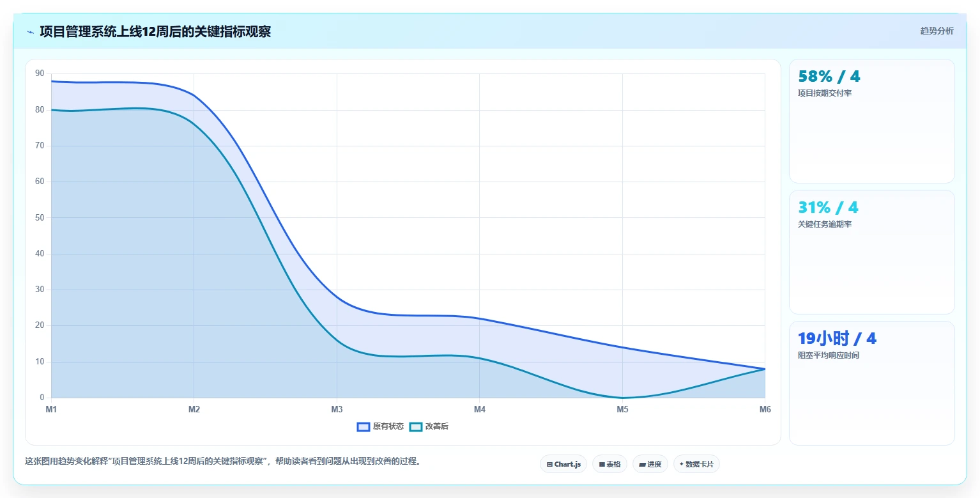This screenshot has height=498, width=980.
Task: Click the 关键任务逾期率 caption
Action: pos(825,224)
